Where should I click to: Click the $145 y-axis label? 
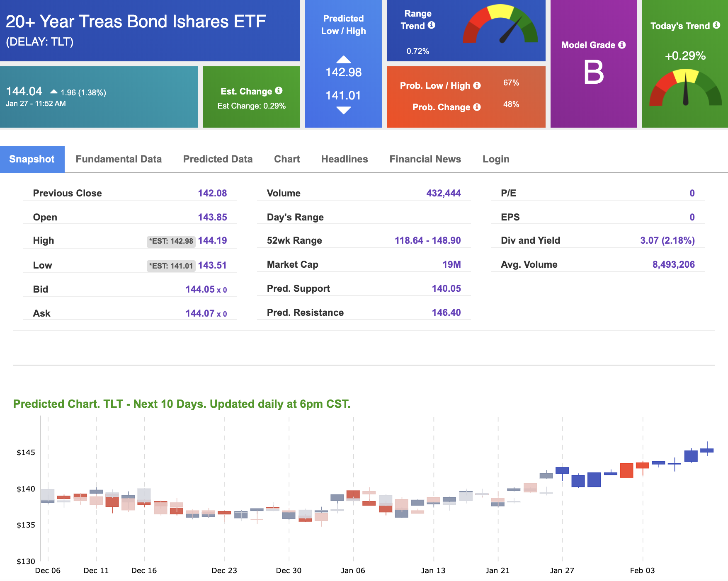click(x=26, y=453)
